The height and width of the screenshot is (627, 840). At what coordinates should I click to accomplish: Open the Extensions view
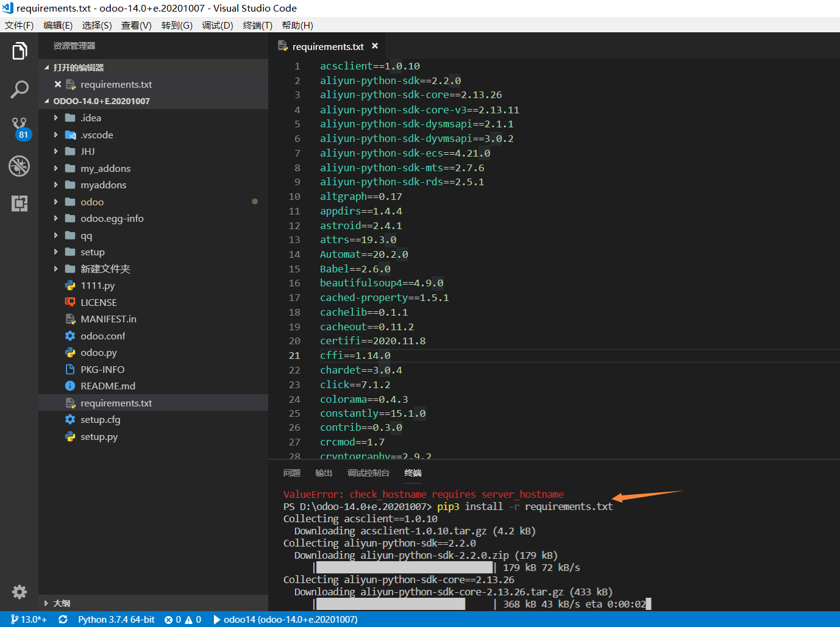[x=19, y=204]
